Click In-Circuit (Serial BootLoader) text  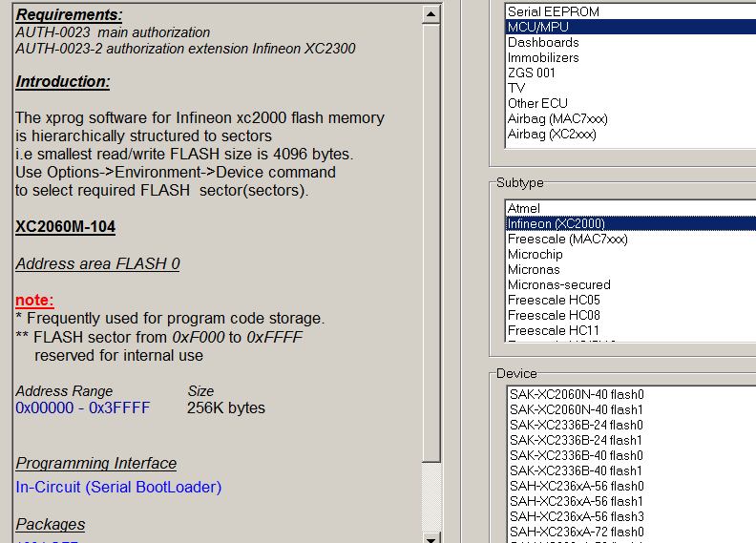tap(118, 487)
